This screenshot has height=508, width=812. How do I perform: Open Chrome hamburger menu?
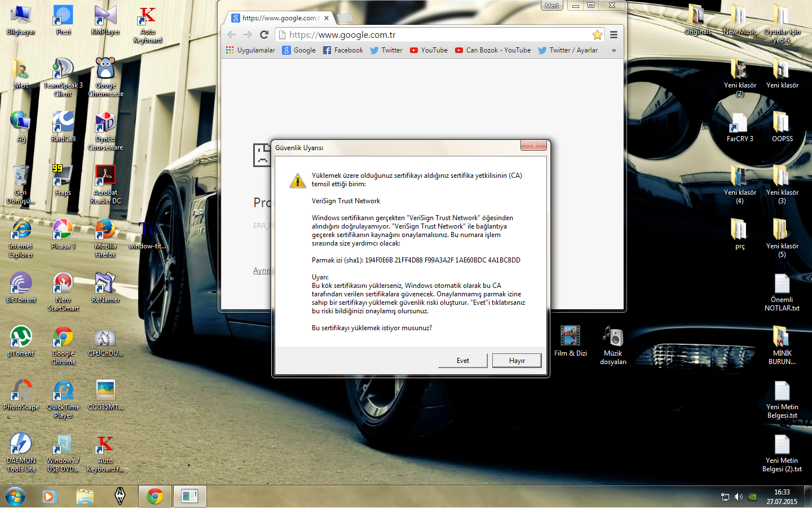pos(614,34)
